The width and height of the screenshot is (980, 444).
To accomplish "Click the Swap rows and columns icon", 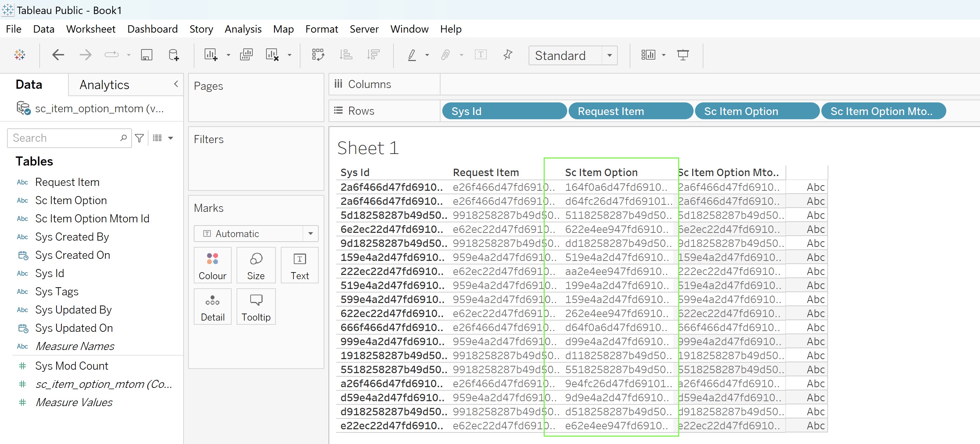I will pyautogui.click(x=318, y=55).
